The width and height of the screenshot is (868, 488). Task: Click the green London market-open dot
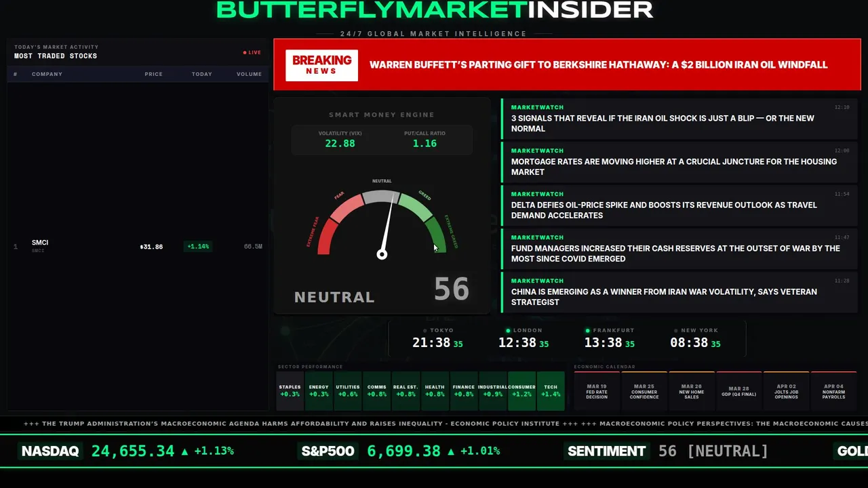coord(508,331)
